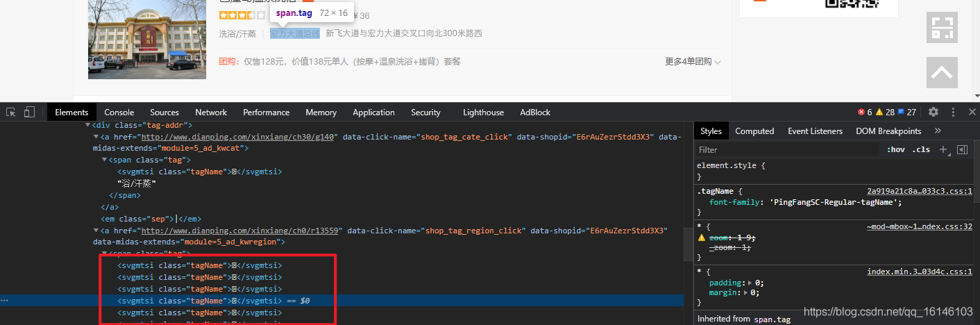
Task: Click the back-to-top arrow button on page
Action: pyautogui.click(x=942, y=72)
